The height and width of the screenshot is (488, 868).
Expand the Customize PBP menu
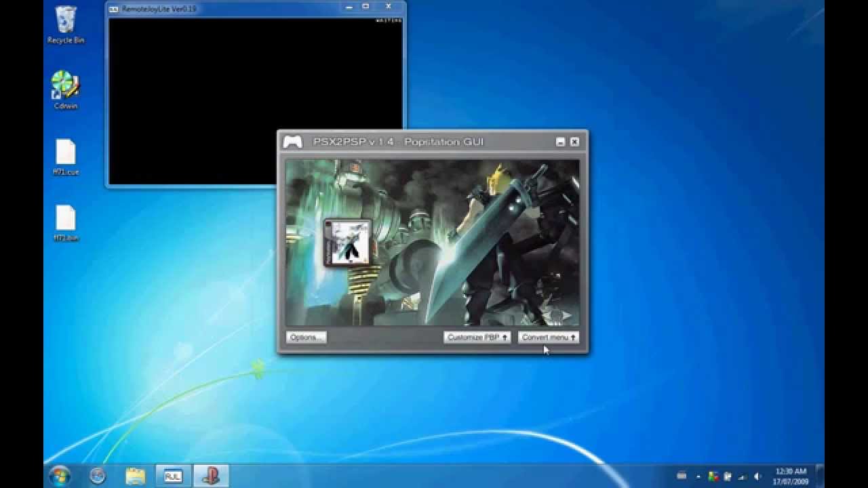point(477,337)
